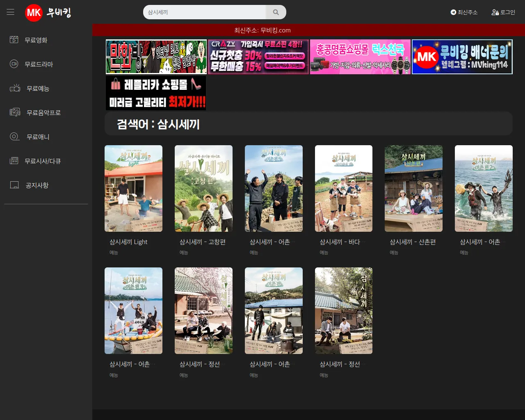Click the 무료애니 disc icon
Viewport: 525px width, 420px height.
pos(14,137)
